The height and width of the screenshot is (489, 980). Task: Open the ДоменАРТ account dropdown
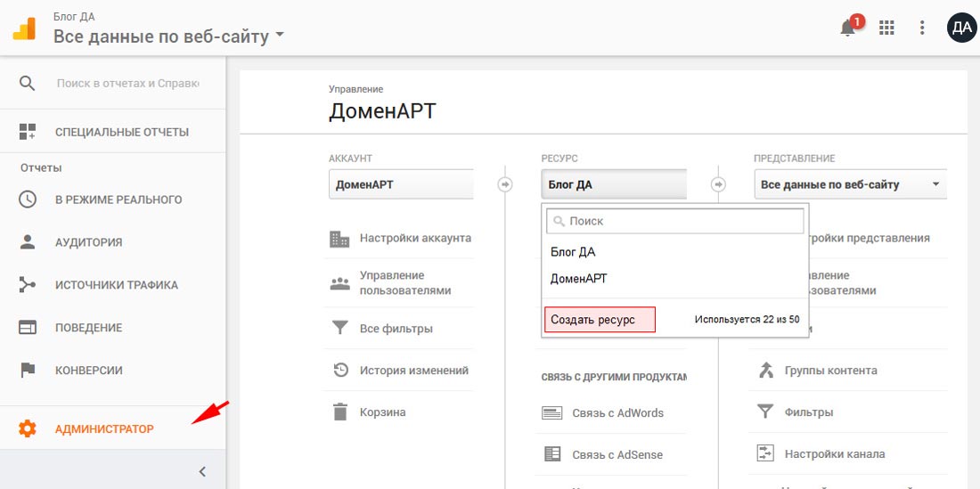[x=401, y=184]
